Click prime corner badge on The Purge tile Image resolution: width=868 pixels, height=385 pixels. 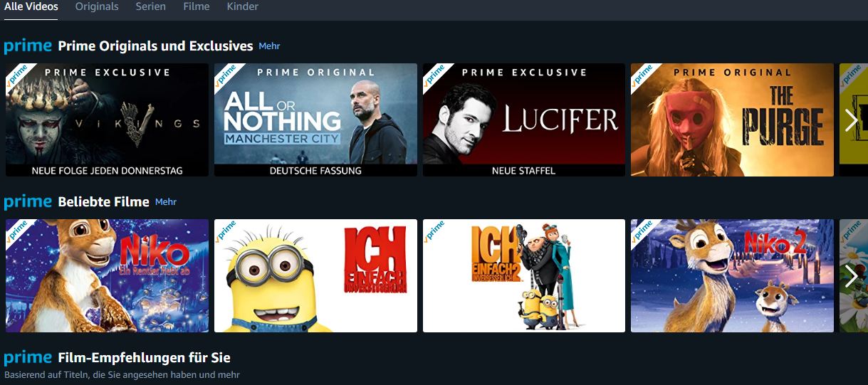(x=642, y=75)
